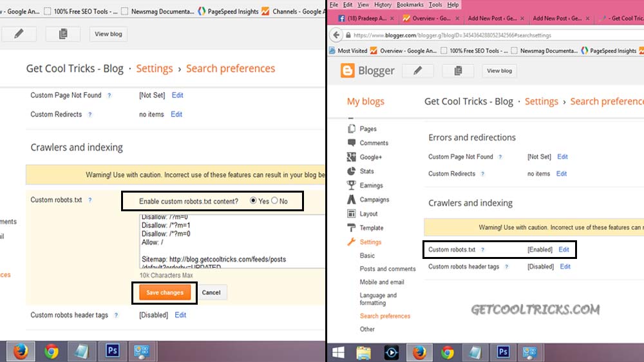Open Posts and comments settings
This screenshot has height=362, width=644.
click(x=388, y=269)
